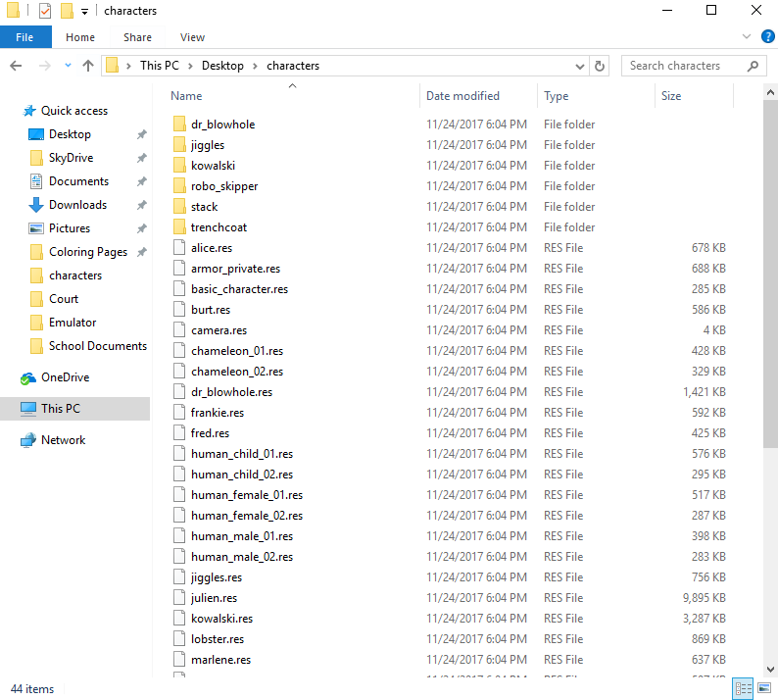Viewport: 778px width, 700px height.
Task: Switch to Large icons view layout icon
Action: tap(764, 688)
